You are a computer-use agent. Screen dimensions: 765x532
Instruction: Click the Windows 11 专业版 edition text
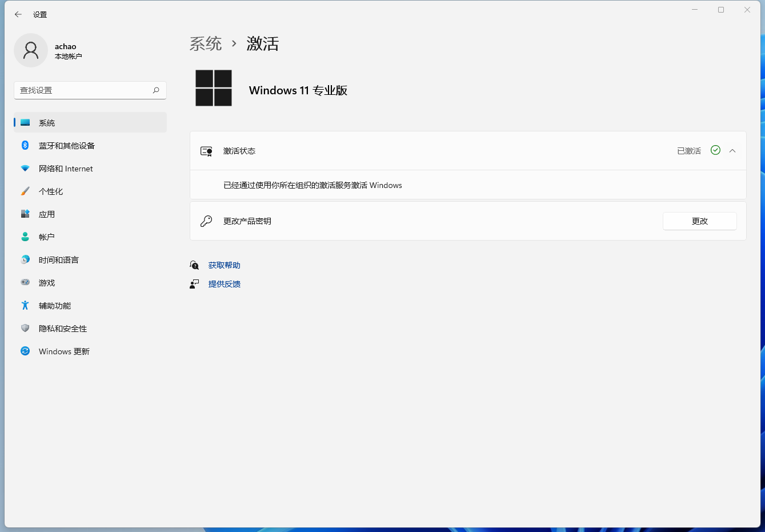coord(298,90)
